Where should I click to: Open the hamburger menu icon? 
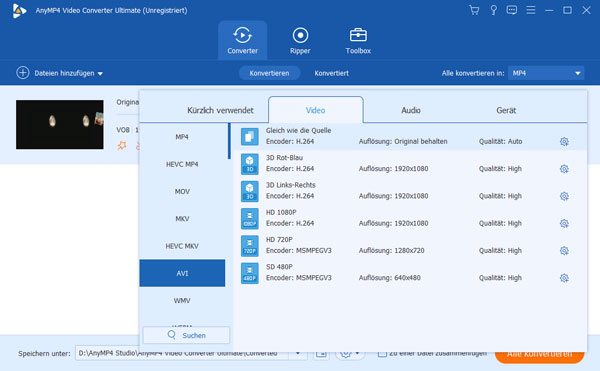pos(531,10)
